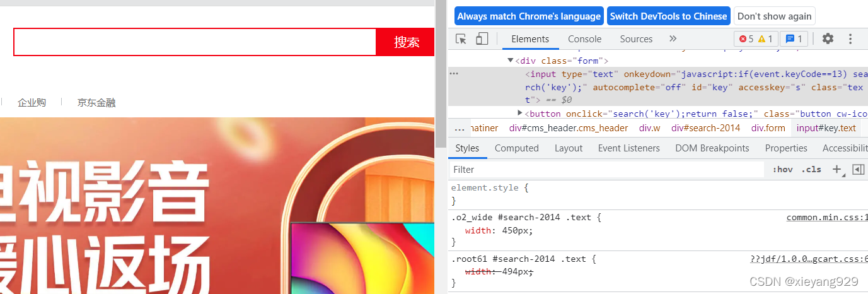Show more DevTools tabs chevron
This screenshot has height=294, width=868.
coord(673,38)
